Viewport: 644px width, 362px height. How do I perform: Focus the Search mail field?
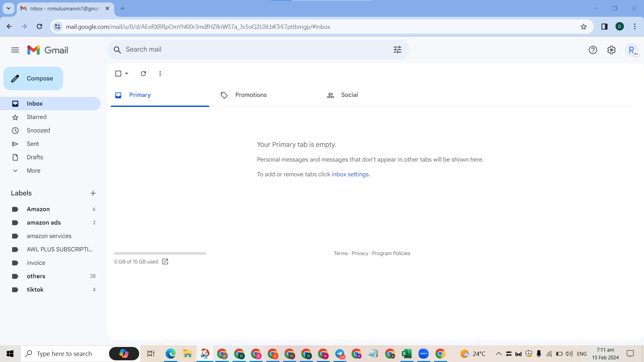[x=258, y=50]
